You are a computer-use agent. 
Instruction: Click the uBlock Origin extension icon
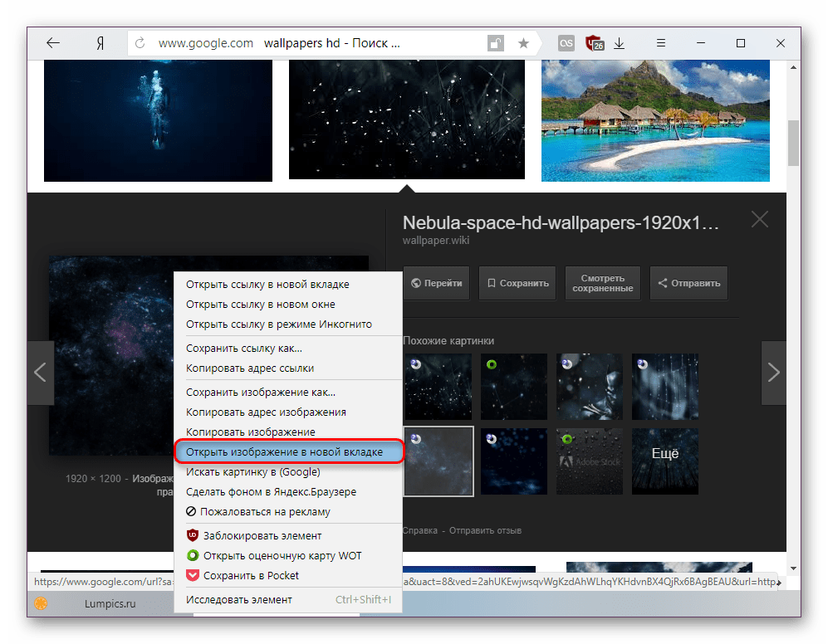[x=594, y=43]
